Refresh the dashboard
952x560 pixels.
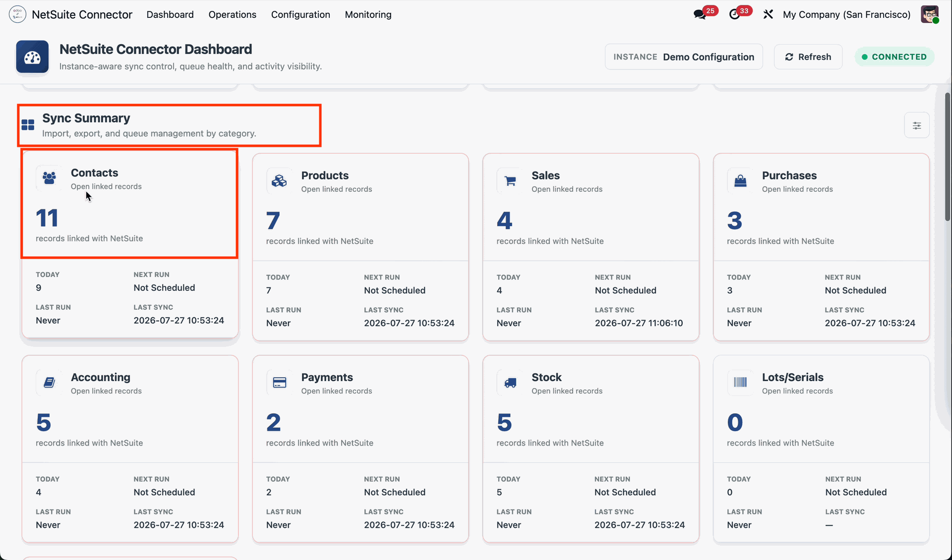tap(808, 57)
